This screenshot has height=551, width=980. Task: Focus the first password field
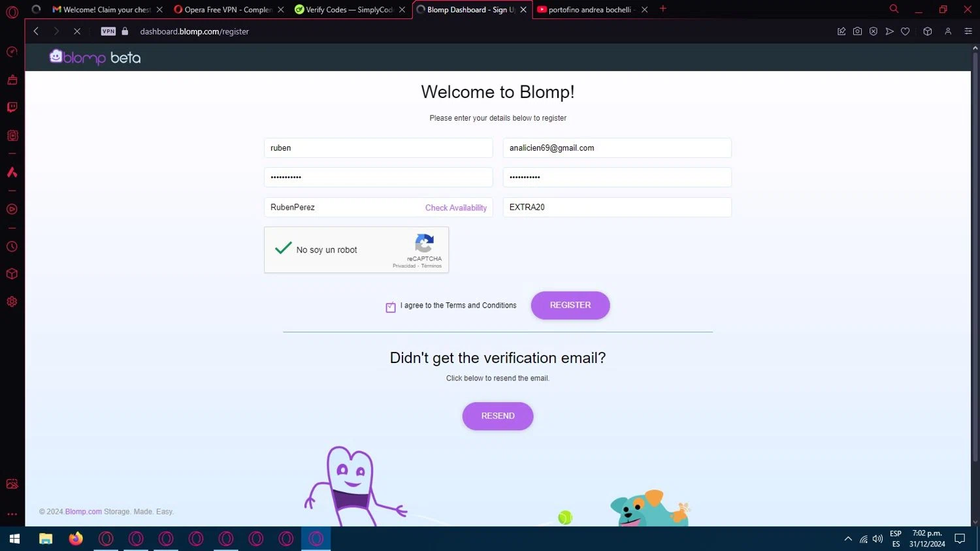[378, 178]
